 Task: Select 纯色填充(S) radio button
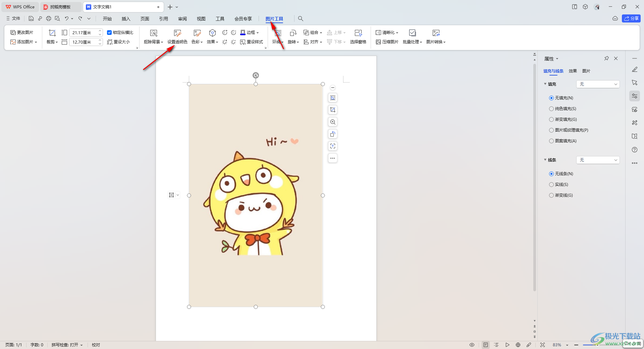(x=551, y=109)
